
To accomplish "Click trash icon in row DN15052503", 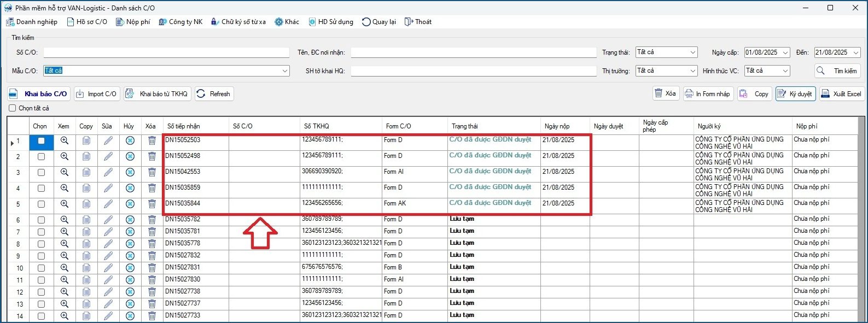I will pos(152,141).
